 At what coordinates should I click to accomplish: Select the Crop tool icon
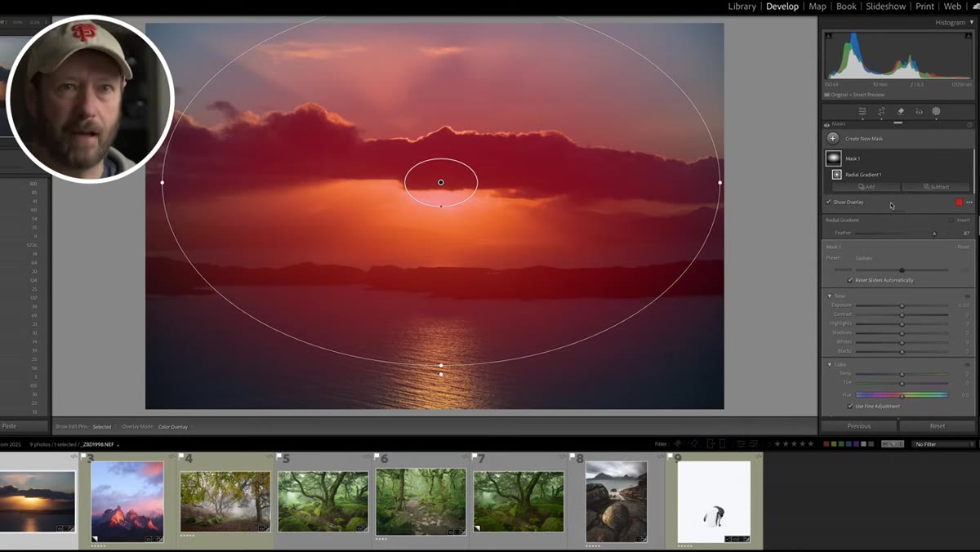[x=881, y=111]
